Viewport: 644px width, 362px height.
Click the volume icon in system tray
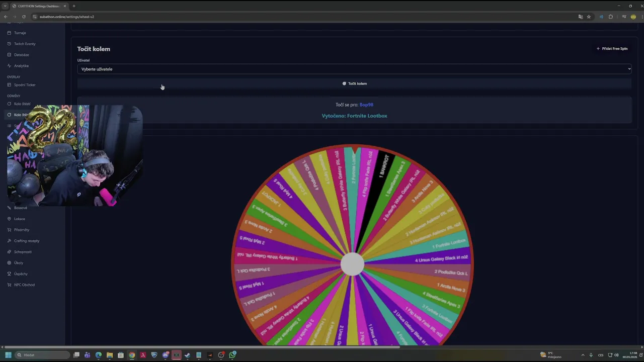pos(616,355)
